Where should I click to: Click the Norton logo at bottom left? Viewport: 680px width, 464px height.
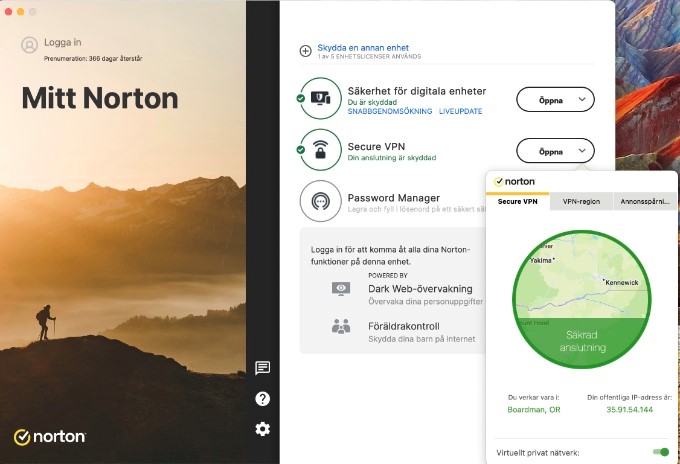point(49,437)
